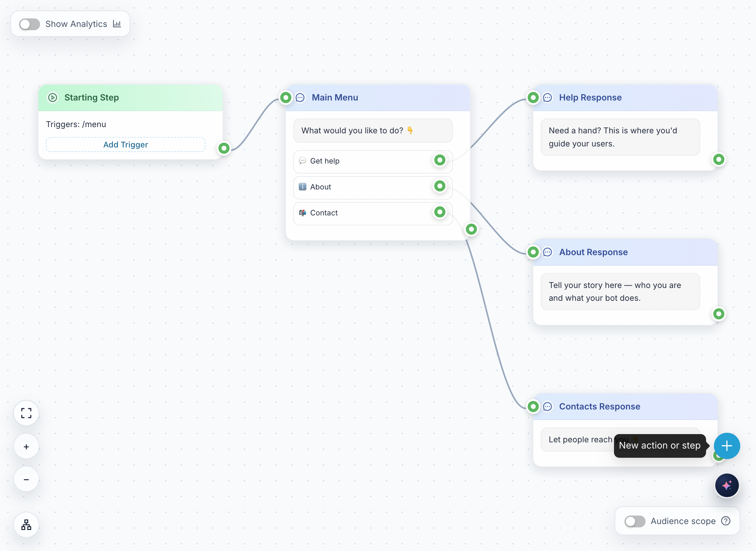The height and width of the screenshot is (551, 756).
Task: Click the analytics bar chart icon
Action: (x=117, y=24)
